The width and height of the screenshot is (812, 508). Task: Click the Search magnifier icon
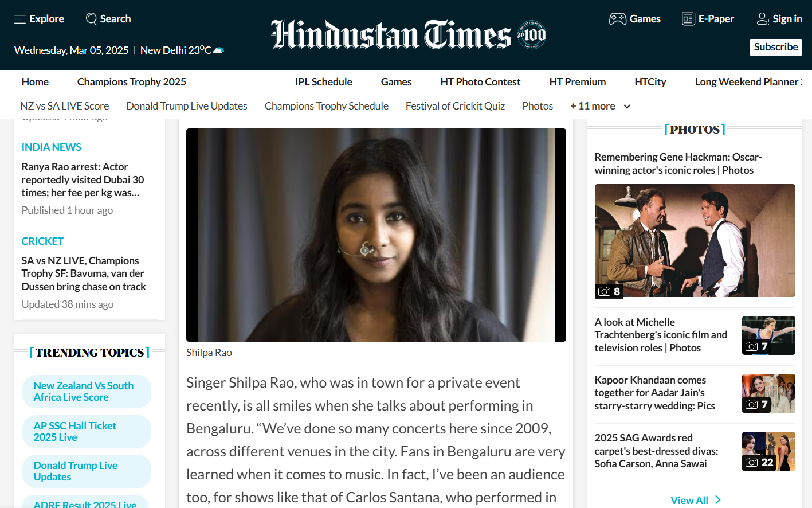click(91, 19)
